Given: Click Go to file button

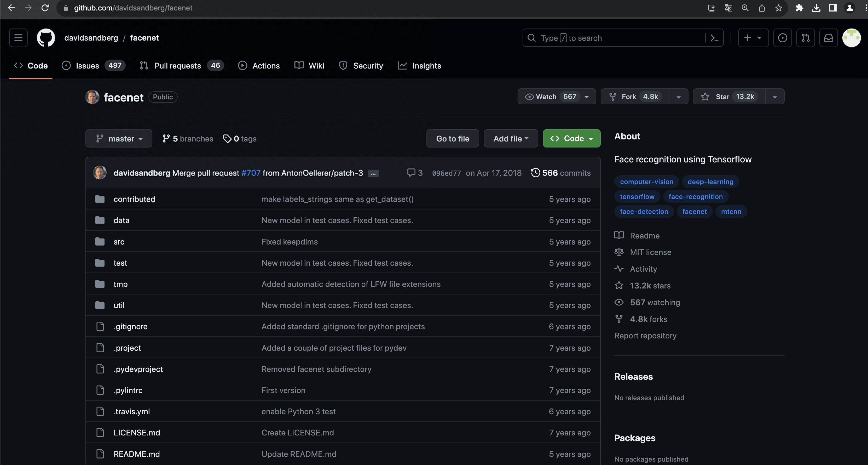Looking at the screenshot, I should 453,138.
